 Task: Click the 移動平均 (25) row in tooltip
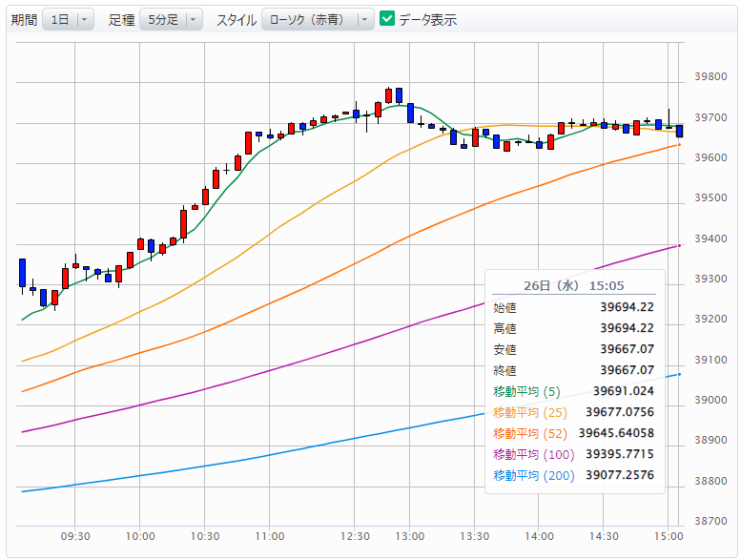[573, 411]
